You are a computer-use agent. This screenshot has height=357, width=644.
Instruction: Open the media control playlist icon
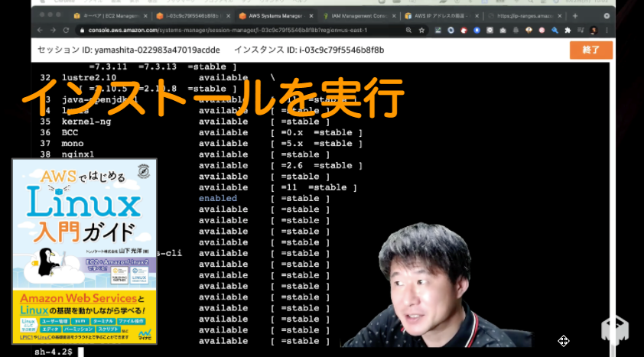click(581, 30)
